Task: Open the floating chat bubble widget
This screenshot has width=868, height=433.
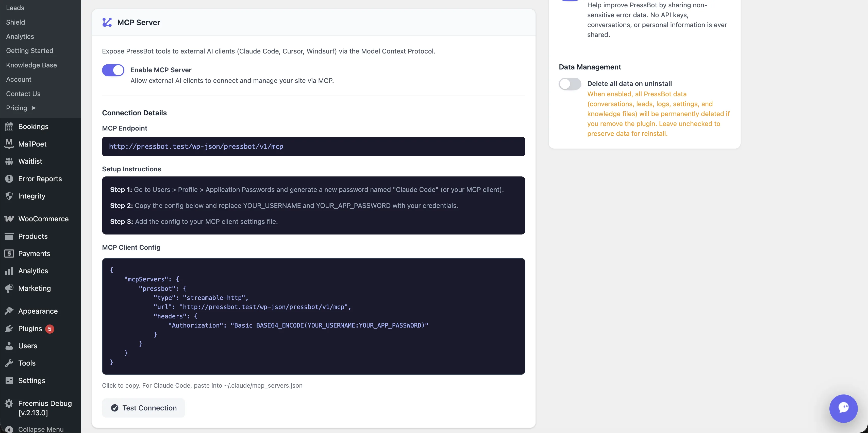Action: coord(843,408)
